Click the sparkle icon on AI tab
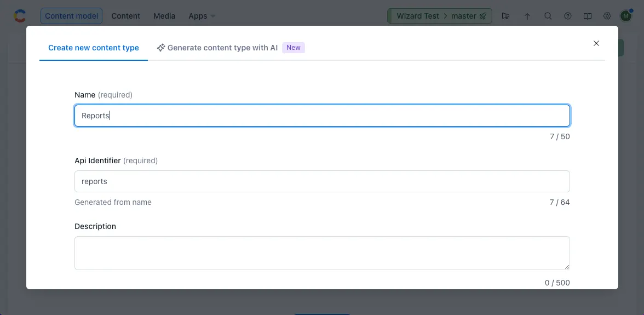Viewport: 644px width, 315px height. pos(161,48)
